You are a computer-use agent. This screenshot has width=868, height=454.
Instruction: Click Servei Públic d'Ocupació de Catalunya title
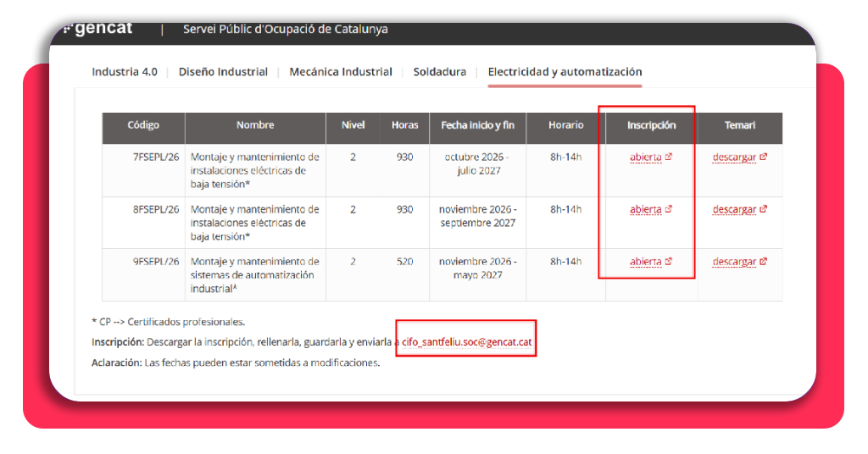coord(286,30)
